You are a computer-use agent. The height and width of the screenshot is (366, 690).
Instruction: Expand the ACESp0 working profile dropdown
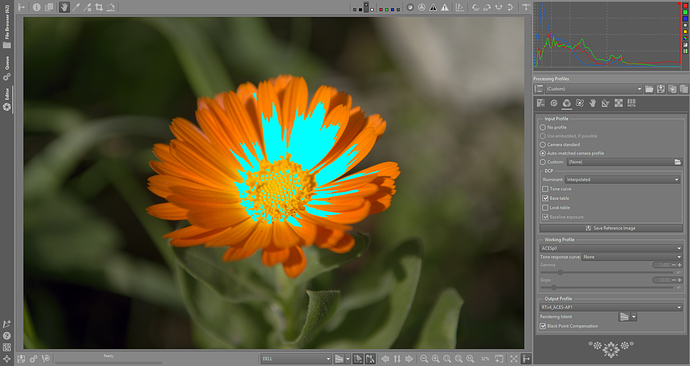611,248
